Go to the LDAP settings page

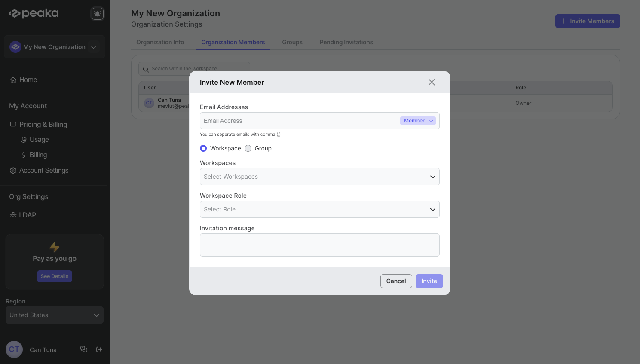click(x=27, y=215)
